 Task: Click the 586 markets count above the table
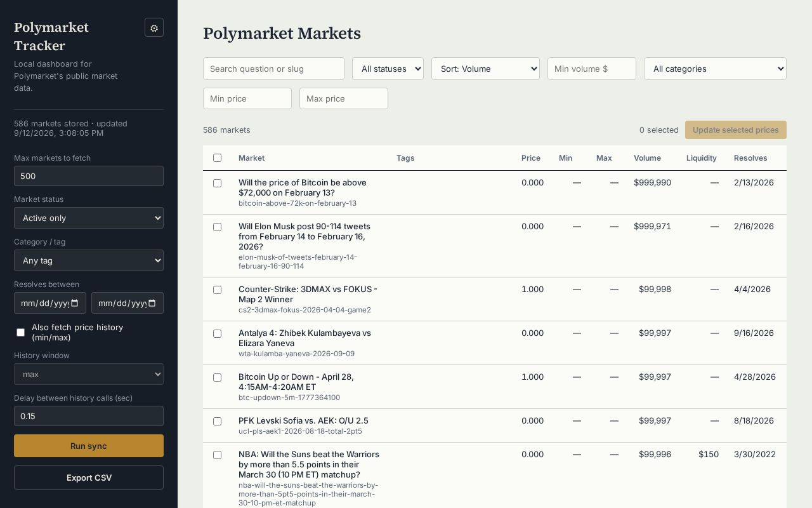(226, 130)
